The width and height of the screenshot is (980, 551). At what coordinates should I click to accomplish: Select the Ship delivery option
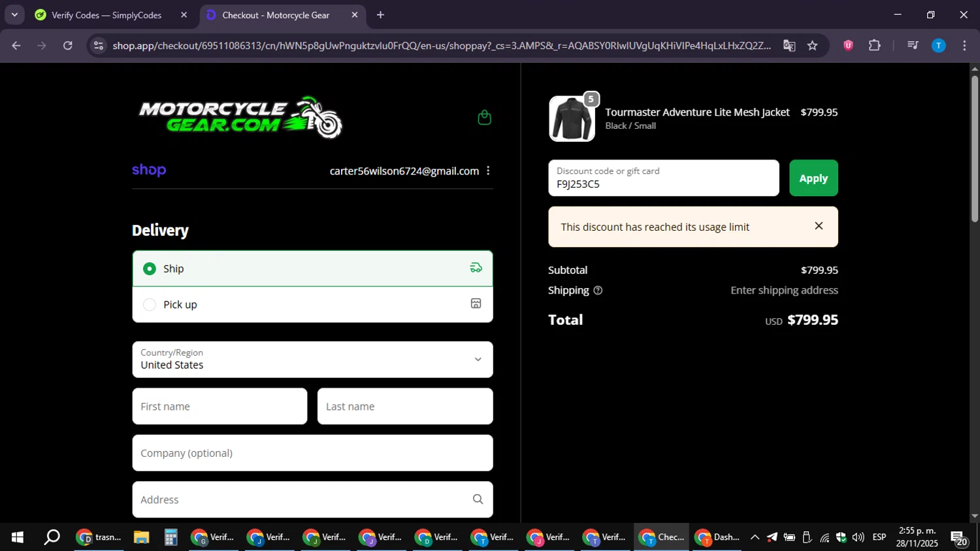pos(312,269)
